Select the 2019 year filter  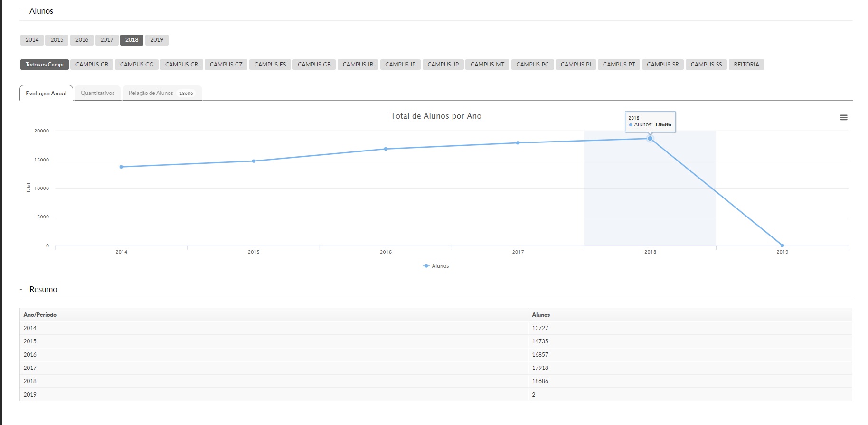(x=157, y=40)
